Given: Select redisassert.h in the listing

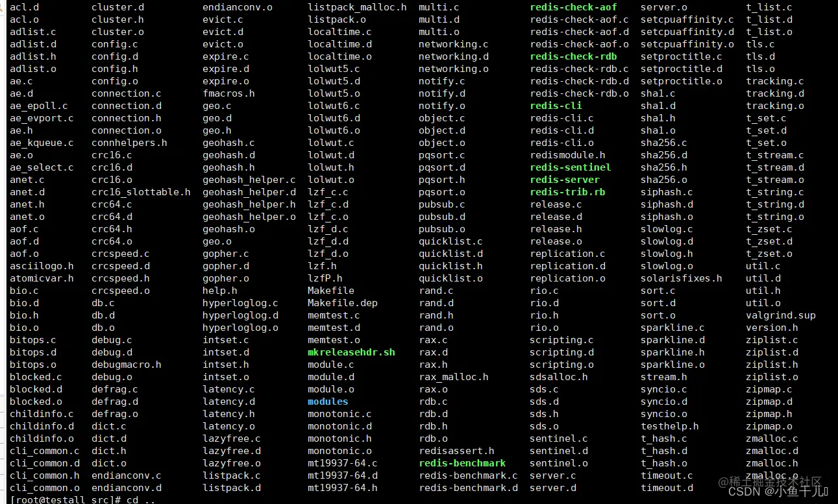Looking at the screenshot, I should coord(456,451).
